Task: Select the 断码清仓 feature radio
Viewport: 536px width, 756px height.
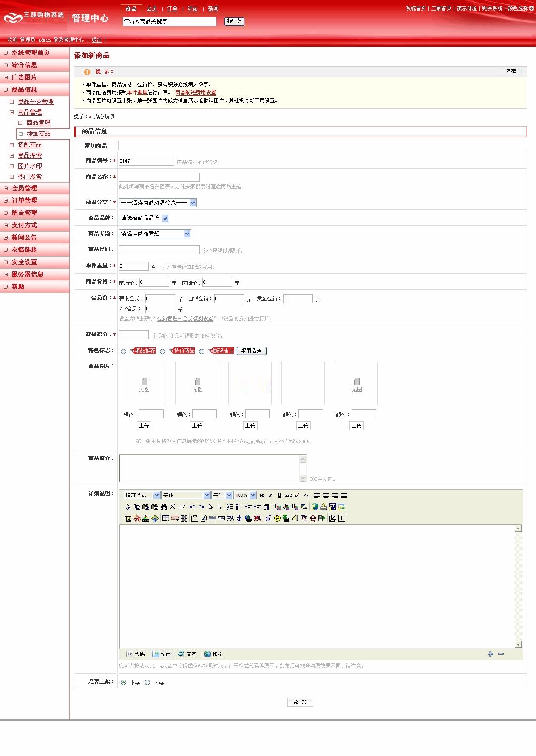Action: click(x=202, y=351)
